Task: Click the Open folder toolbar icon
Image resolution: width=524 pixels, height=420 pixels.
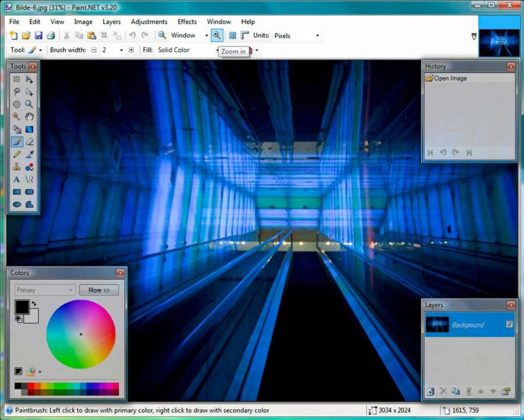Action: [26, 35]
